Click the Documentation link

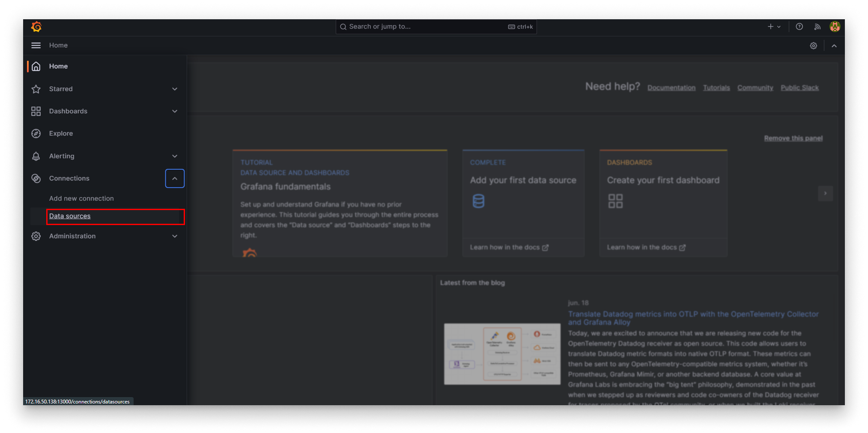click(x=671, y=87)
